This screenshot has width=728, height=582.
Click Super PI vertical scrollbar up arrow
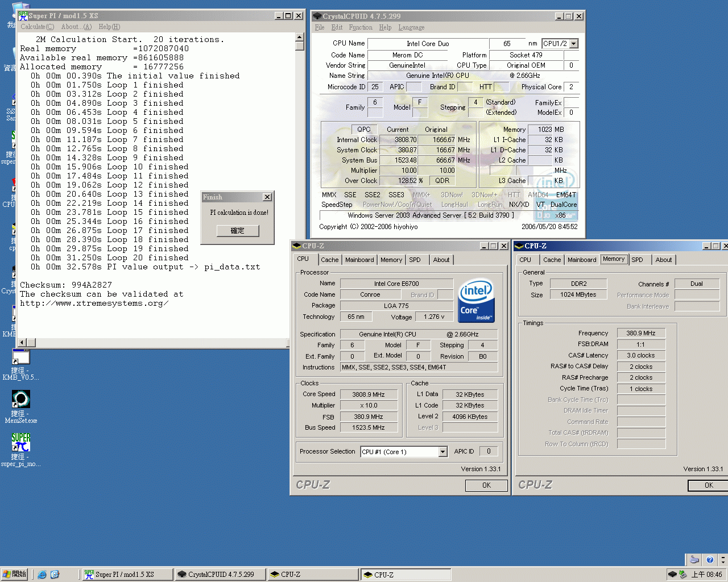coord(300,38)
